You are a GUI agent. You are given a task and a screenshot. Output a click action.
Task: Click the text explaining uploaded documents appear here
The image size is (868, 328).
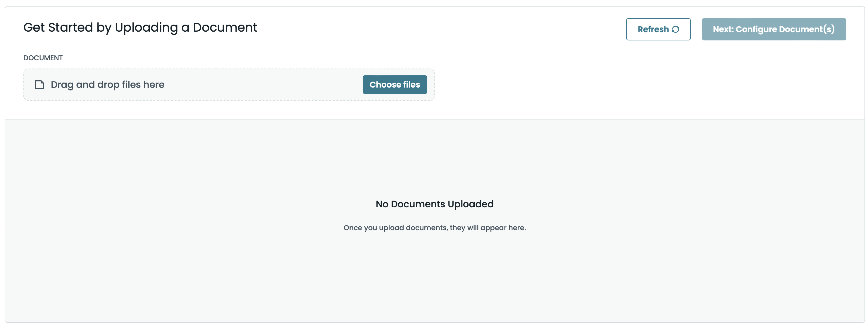point(435,228)
